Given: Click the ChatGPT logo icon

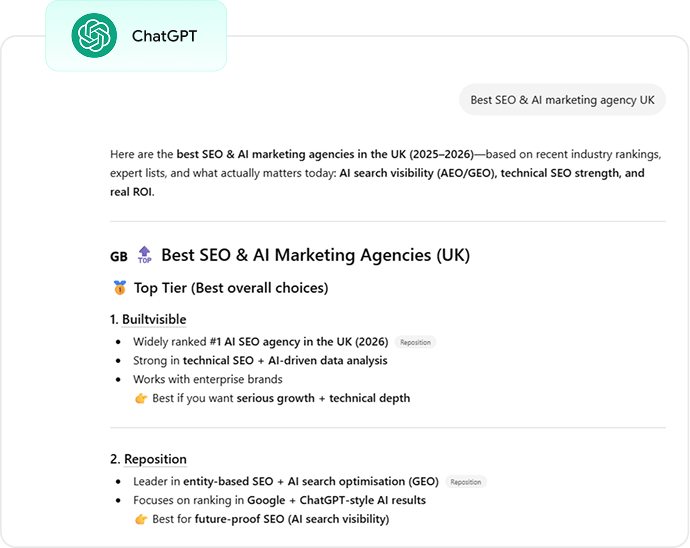Looking at the screenshot, I should (94, 36).
